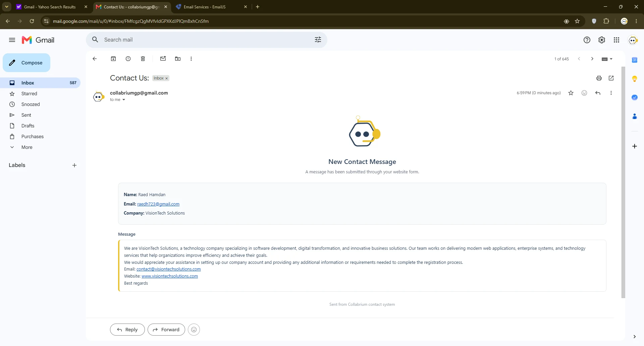
Task: Remove the Inbox label from the email
Action: tap(166, 78)
